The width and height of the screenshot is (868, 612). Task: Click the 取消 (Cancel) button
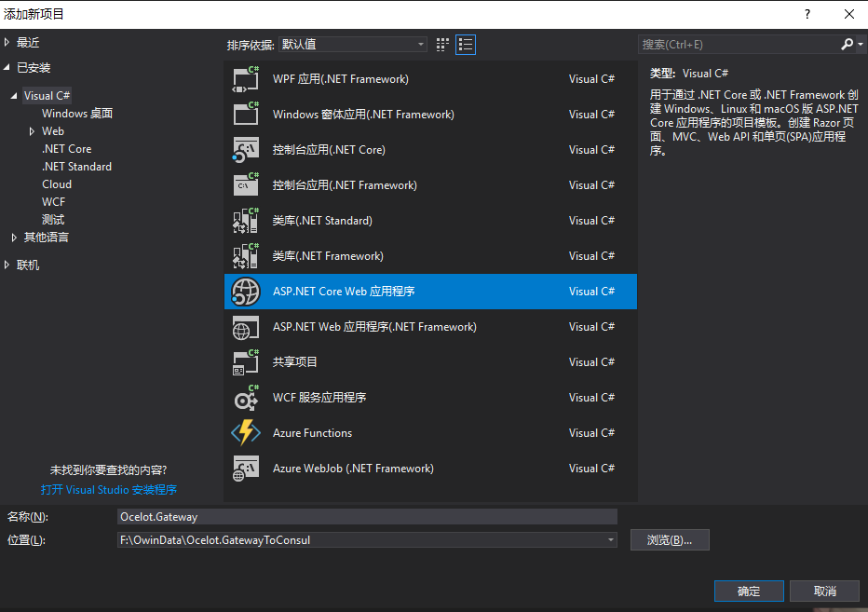tap(825, 591)
